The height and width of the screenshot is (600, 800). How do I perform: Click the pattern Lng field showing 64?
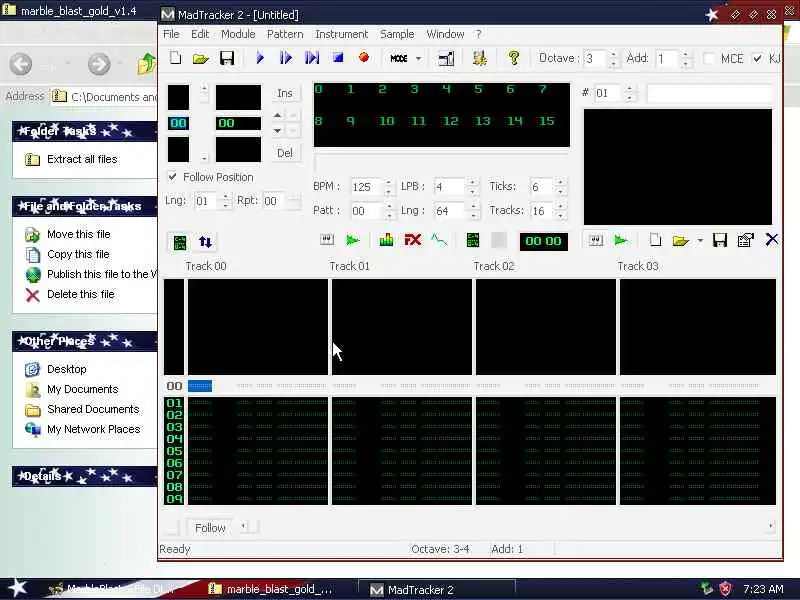[x=451, y=210]
